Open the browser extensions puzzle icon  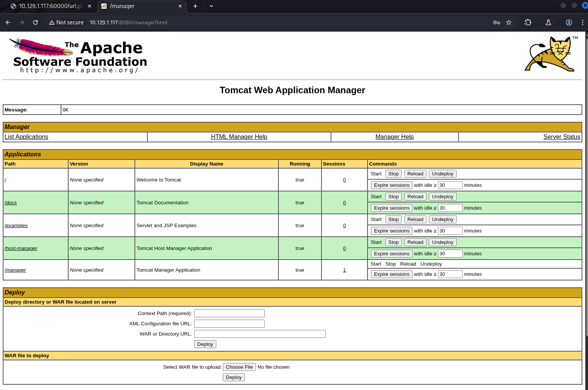click(x=528, y=22)
